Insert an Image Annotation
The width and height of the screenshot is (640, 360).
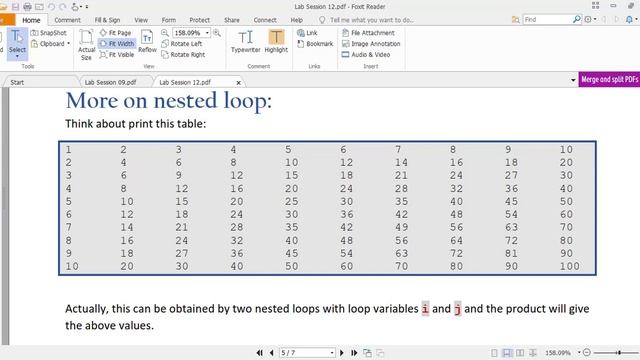pos(371,44)
